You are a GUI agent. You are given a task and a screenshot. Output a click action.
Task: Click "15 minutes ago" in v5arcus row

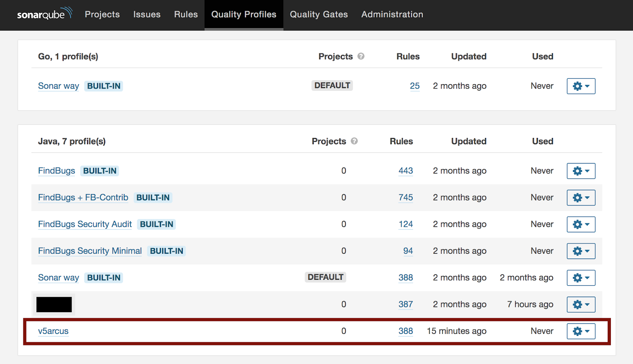point(457,331)
